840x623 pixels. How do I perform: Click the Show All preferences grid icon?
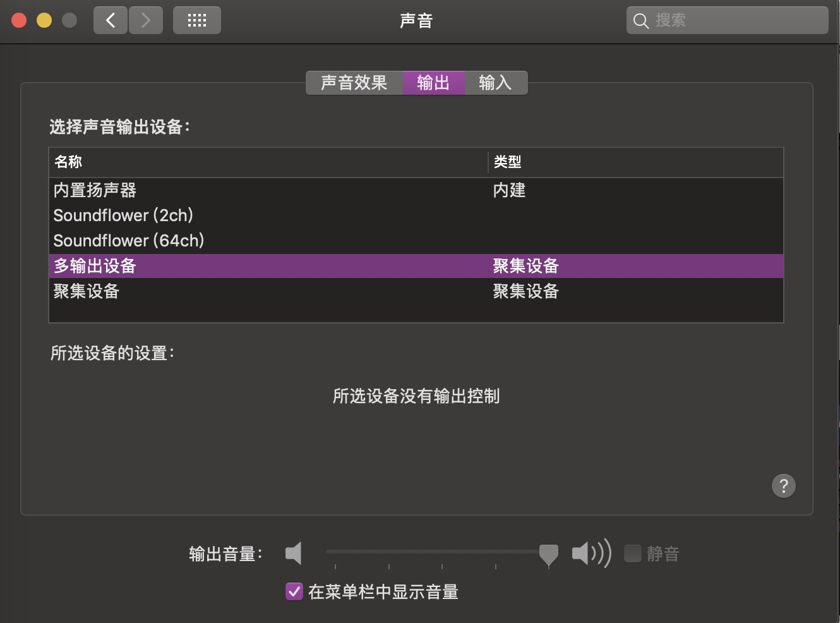[x=196, y=20]
